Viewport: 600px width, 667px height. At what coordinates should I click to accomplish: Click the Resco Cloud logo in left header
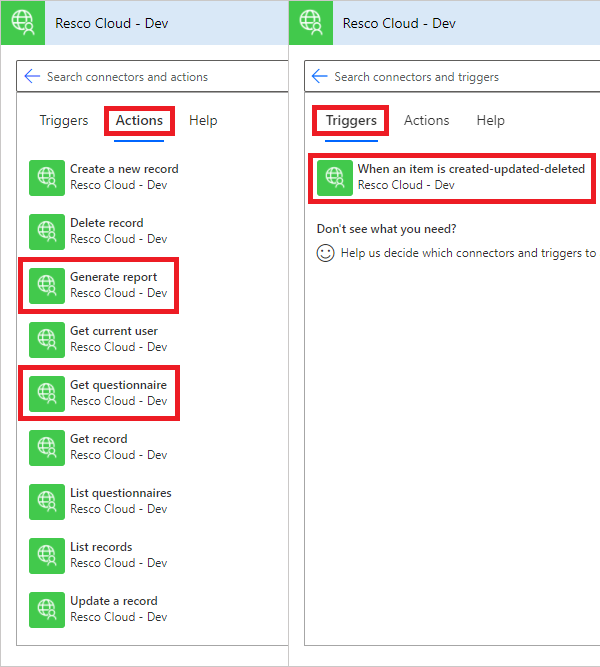pyautogui.click(x=22, y=22)
